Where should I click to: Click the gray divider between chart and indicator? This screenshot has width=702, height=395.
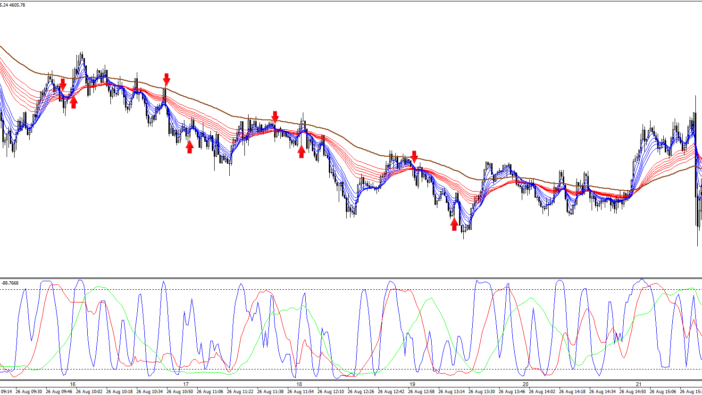[x=351, y=278]
